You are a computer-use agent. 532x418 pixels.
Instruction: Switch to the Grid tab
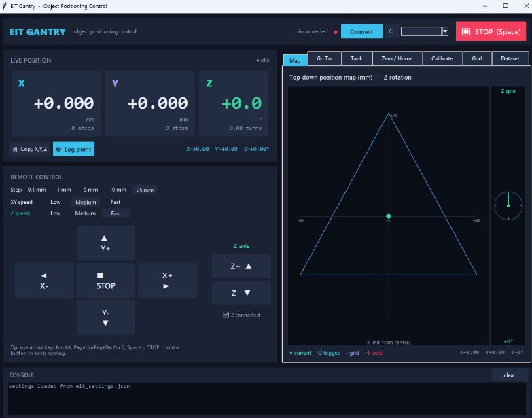[x=477, y=58]
